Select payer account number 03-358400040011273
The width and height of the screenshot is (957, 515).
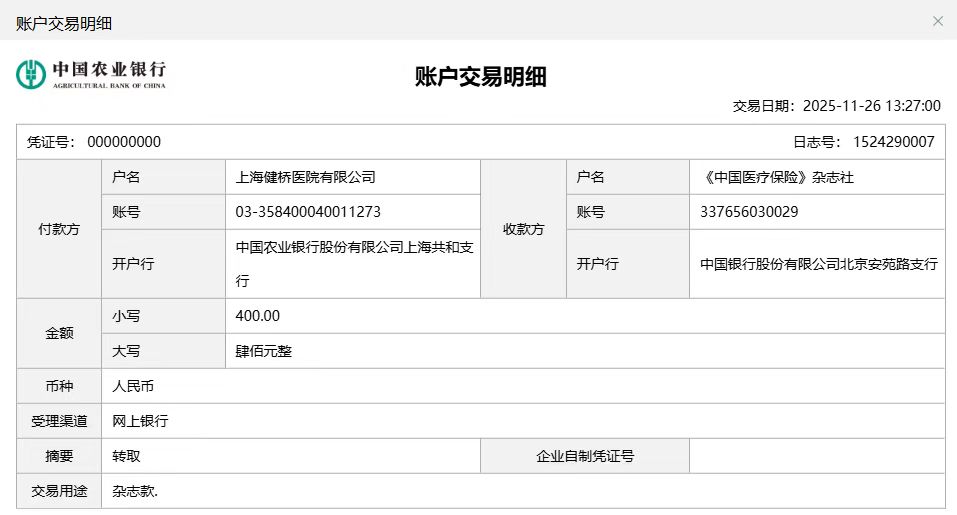(x=308, y=212)
